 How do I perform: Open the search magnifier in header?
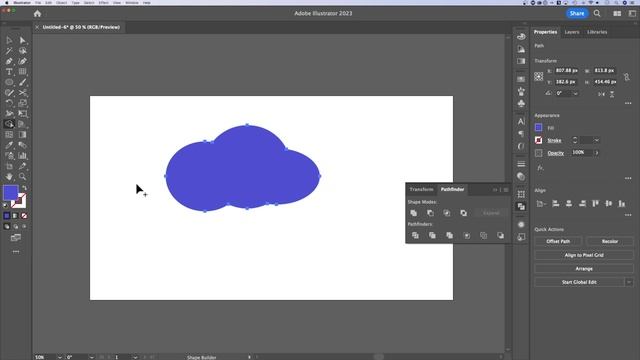[x=597, y=13]
